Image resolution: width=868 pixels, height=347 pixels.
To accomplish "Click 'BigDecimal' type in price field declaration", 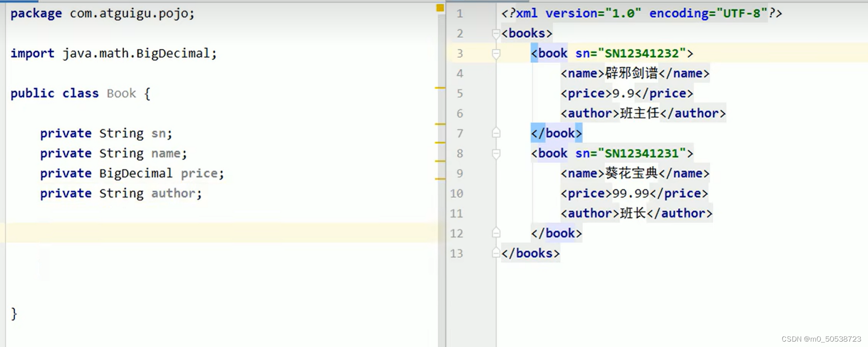I will pos(136,173).
